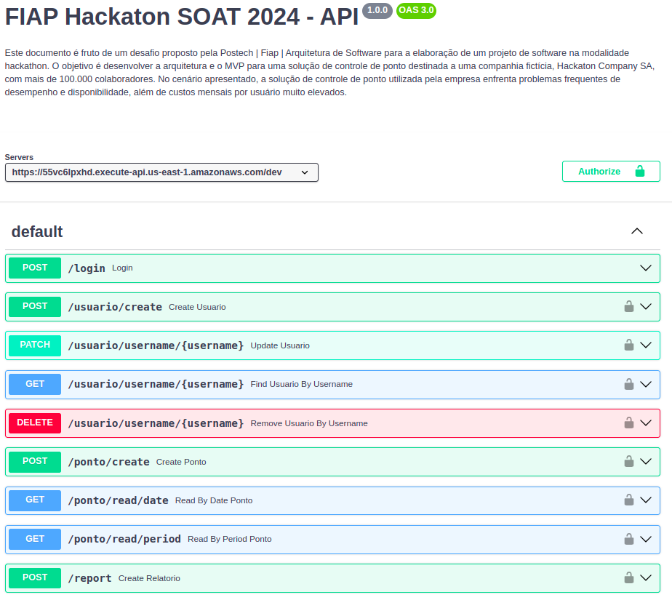Click the lock icon on PATCH Update Usuario row
This screenshot has width=672, height=616.
[628, 345]
